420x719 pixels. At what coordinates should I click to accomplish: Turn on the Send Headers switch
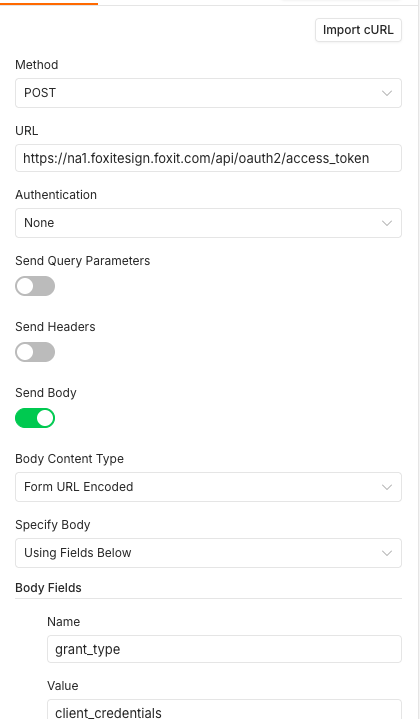(35, 352)
